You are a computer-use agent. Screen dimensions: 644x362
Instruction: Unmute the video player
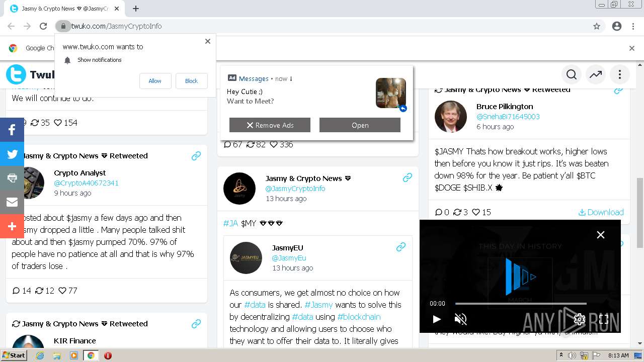(460, 319)
